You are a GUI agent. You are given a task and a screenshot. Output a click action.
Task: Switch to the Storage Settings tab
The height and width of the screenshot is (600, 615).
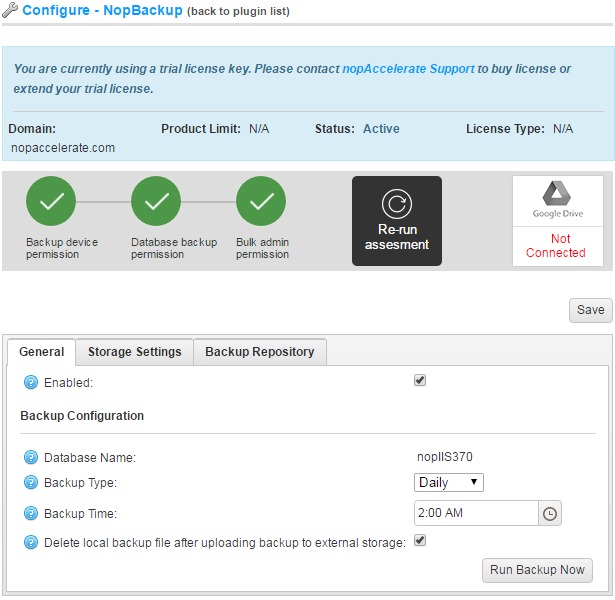tap(134, 352)
